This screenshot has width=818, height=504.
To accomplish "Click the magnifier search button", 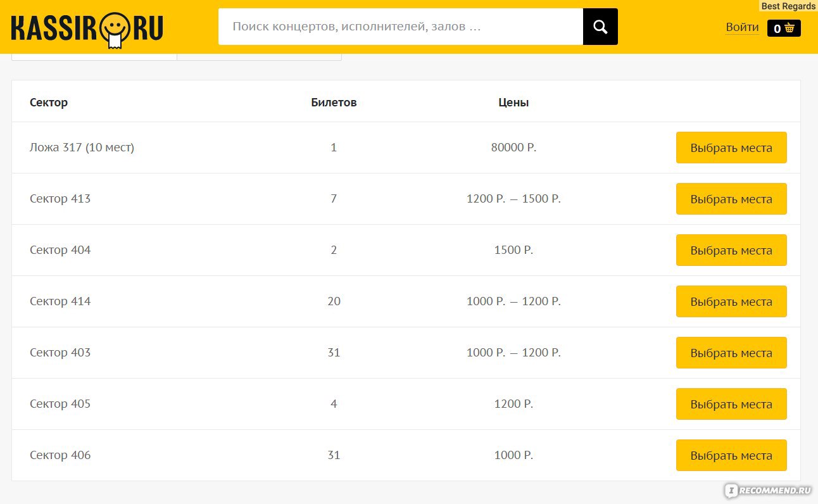I will coord(600,27).
